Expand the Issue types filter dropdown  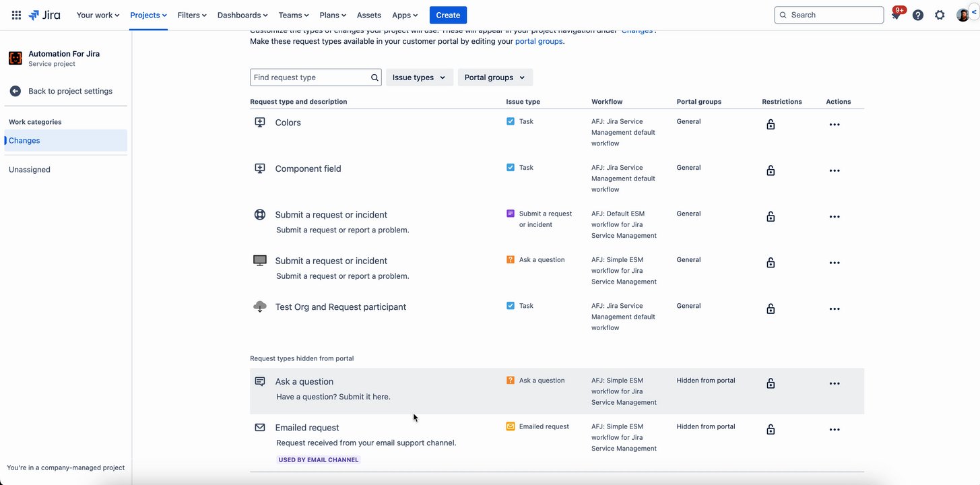pyautogui.click(x=419, y=77)
